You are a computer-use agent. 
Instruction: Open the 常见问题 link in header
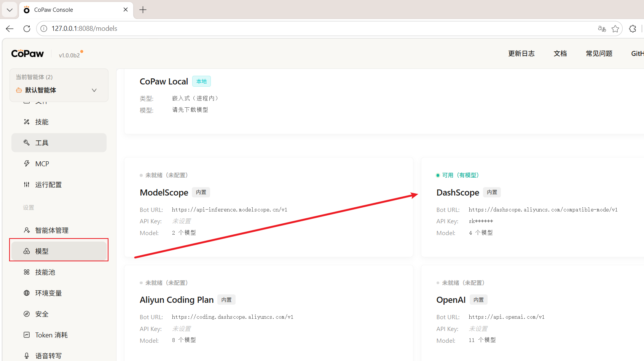(599, 54)
